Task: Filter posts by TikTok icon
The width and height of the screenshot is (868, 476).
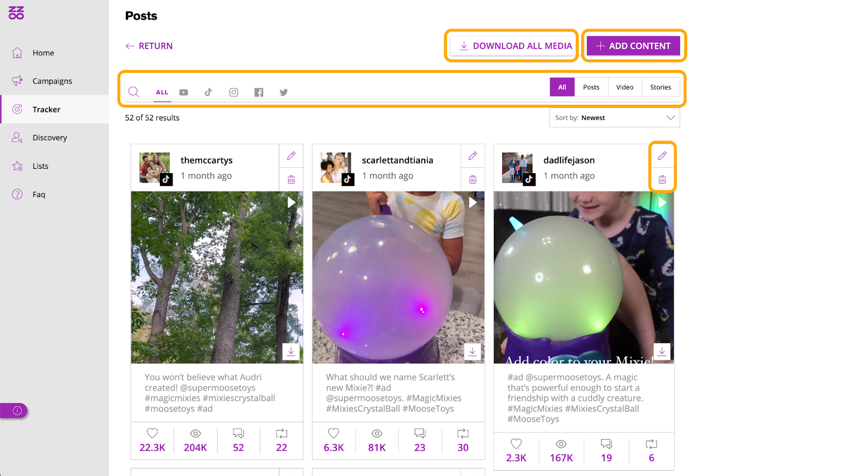Action: [208, 92]
